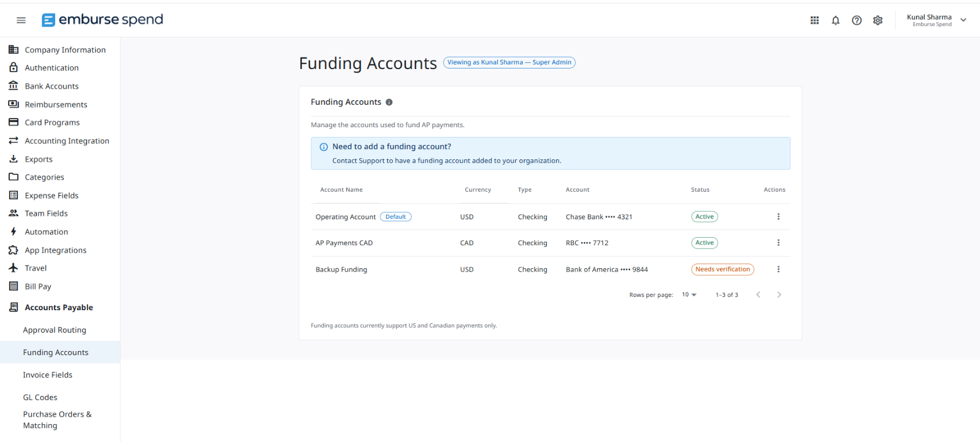
Task: Click the Categories folder icon
Action: pyautogui.click(x=13, y=177)
